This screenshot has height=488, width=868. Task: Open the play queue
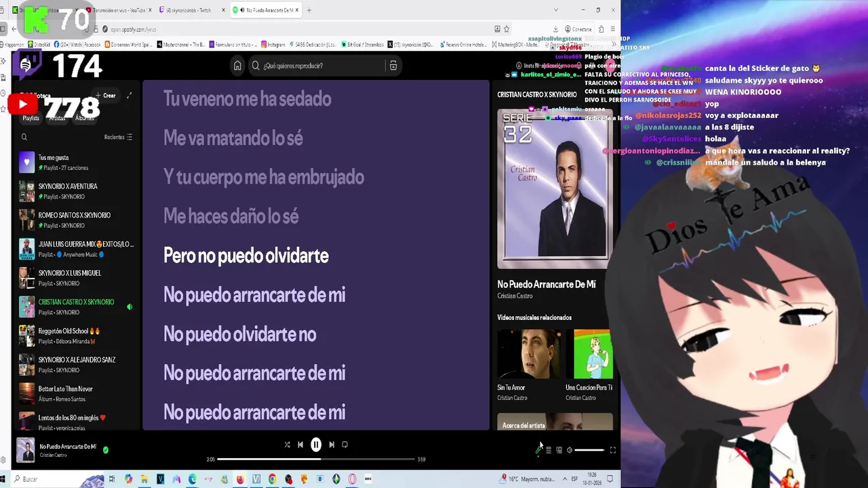tap(549, 450)
